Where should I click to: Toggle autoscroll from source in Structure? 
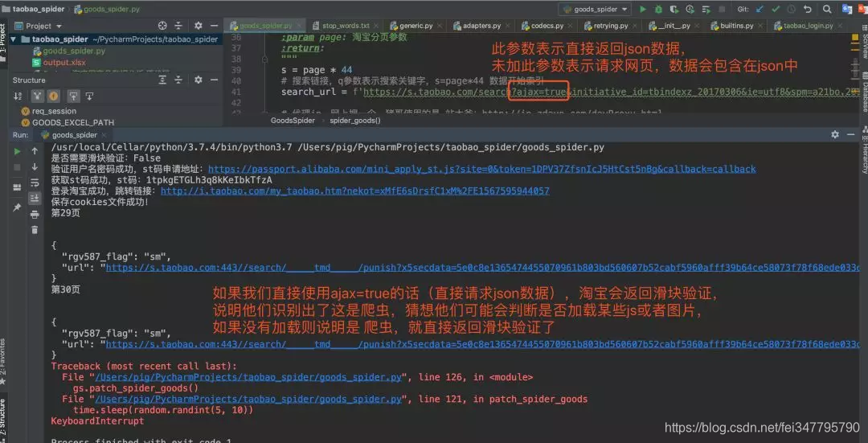pos(89,96)
